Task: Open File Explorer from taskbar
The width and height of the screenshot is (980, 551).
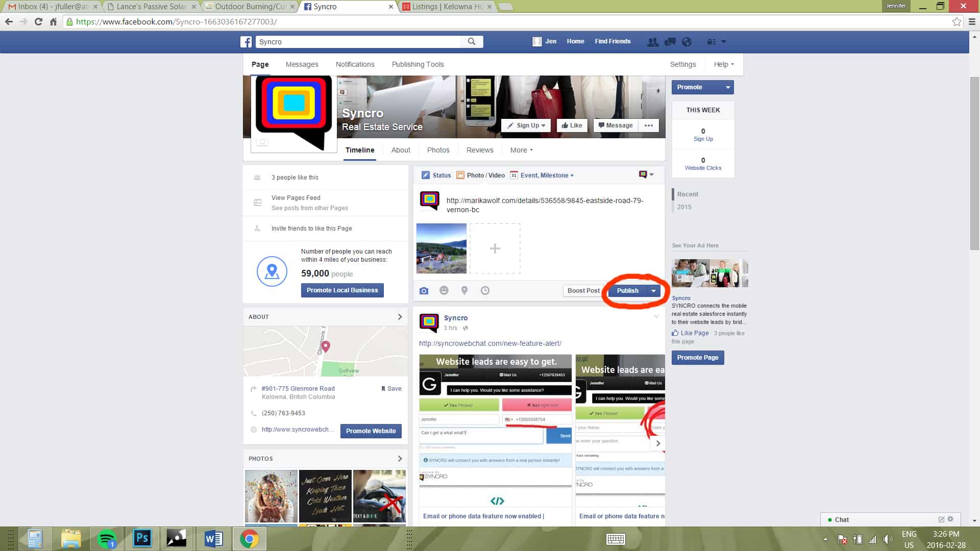Action: point(71,539)
